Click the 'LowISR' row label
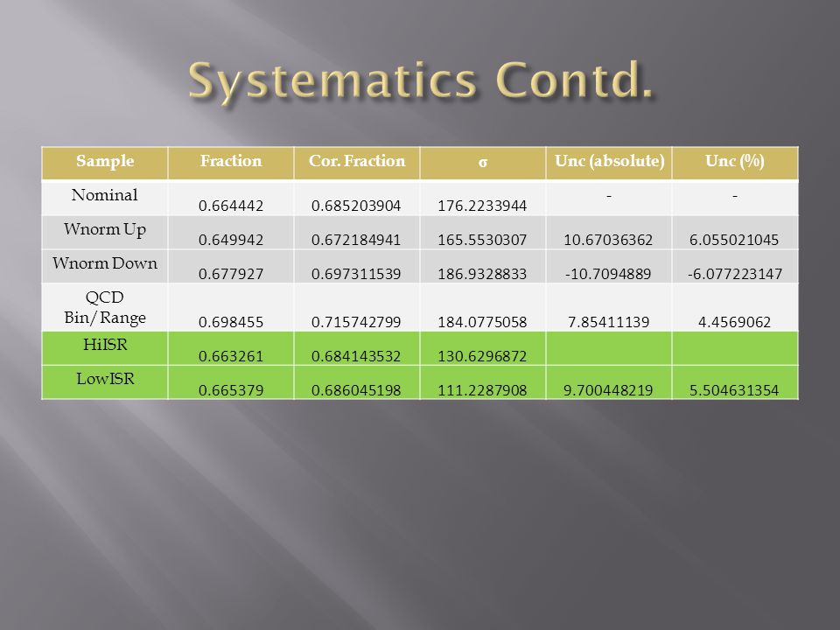This screenshot has height=630, width=840. click(106, 379)
